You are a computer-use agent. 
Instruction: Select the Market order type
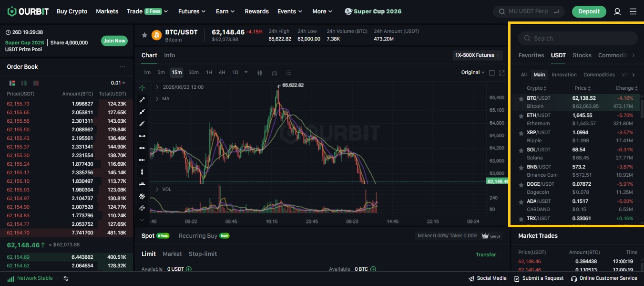(172, 254)
